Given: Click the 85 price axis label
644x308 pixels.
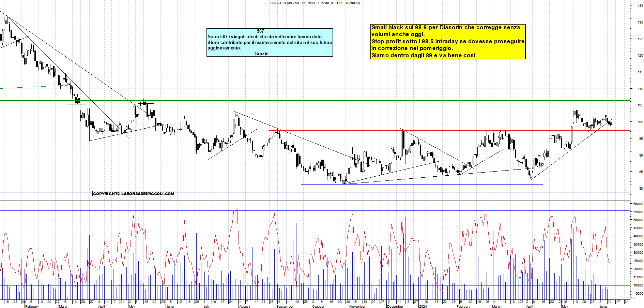Looking at the screenshot, I should [x=641, y=172].
